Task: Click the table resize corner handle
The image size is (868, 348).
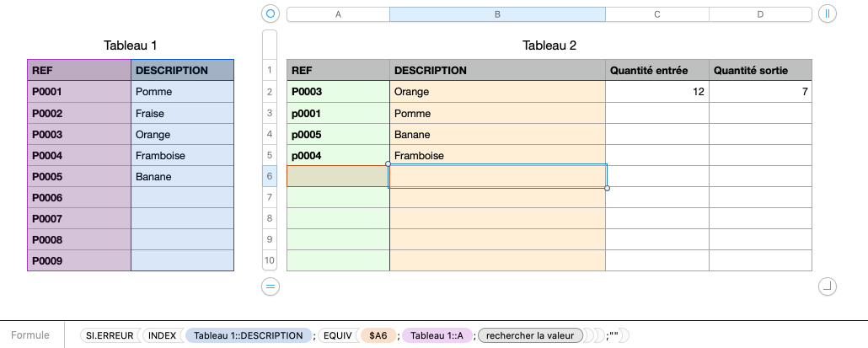Action: (827, 287)
